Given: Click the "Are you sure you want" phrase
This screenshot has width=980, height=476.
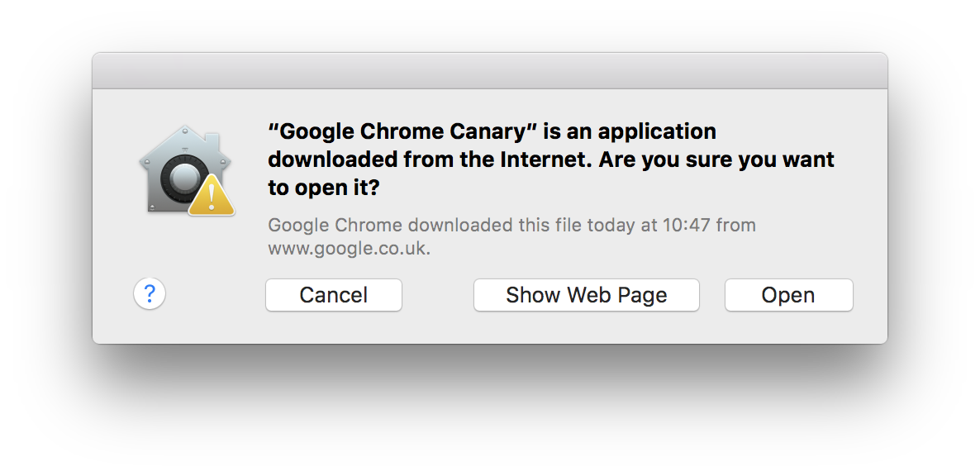Looking at the screenshot, I should tap(716, 160).
